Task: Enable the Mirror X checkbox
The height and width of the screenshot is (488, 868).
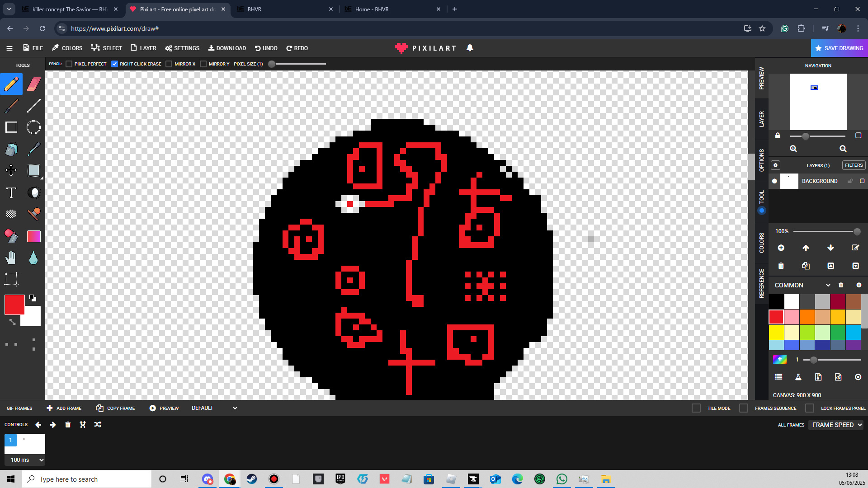Action: pyautogui.click(x=169, y=64)
